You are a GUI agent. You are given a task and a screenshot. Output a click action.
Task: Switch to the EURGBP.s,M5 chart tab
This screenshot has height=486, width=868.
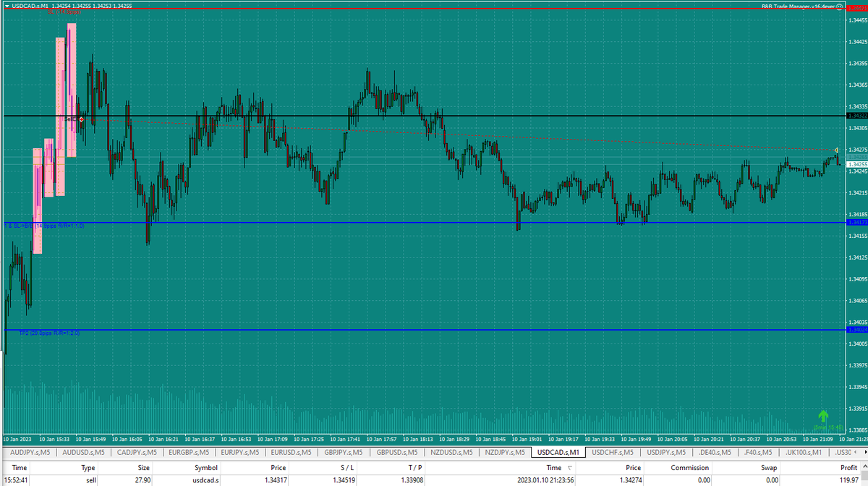tap(189, 453)
